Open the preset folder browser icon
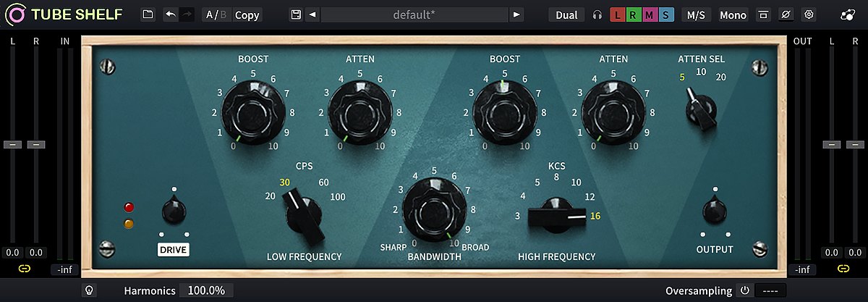Screen dimensions: 868x302 pyautogui.click(x=148, y=14)
